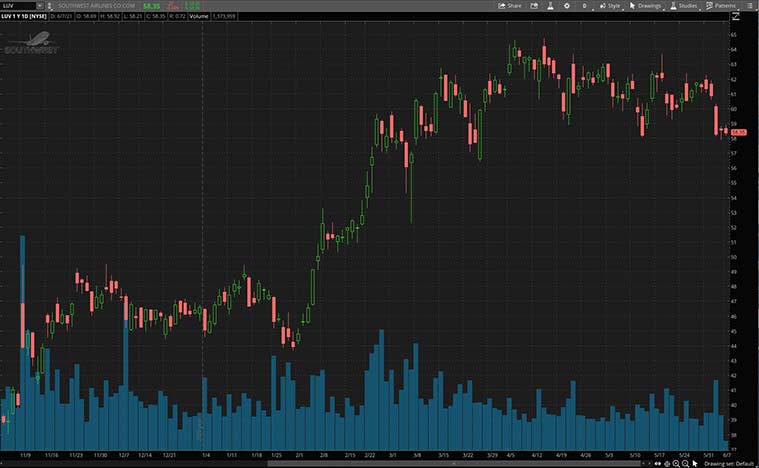
Task: Click the 4/5 date label on time axis
Action: (511, 455)
